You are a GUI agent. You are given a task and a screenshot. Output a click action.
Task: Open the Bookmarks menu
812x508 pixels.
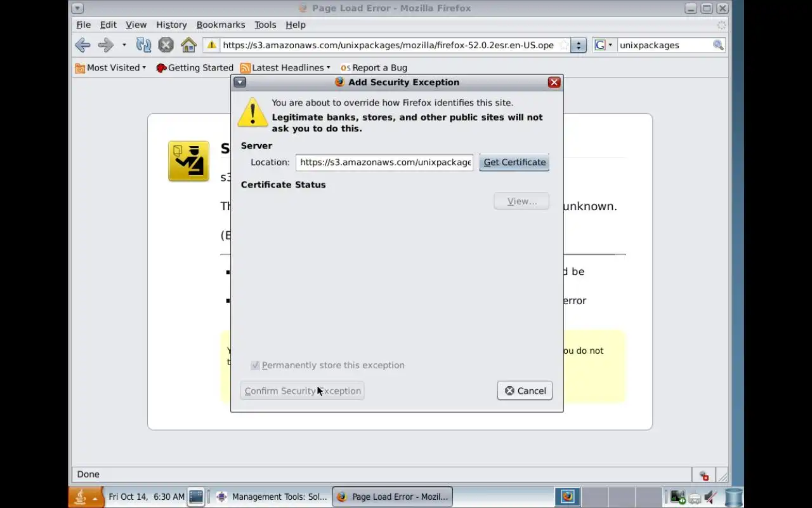click(221, 25)
